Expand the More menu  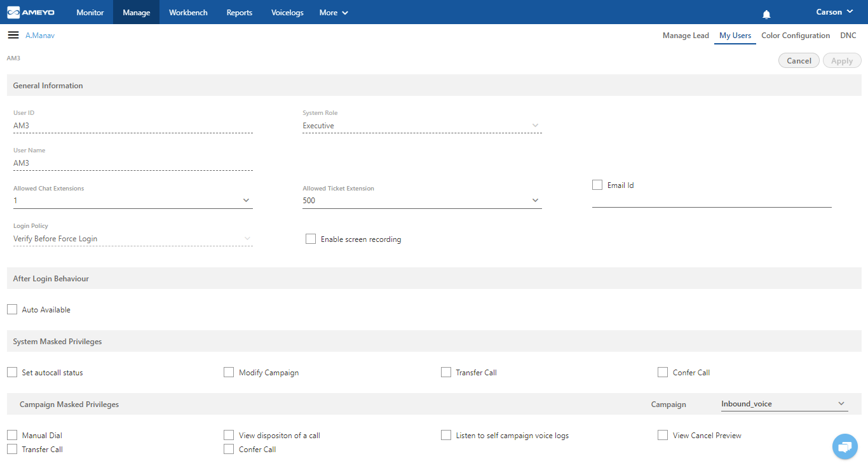334,12
